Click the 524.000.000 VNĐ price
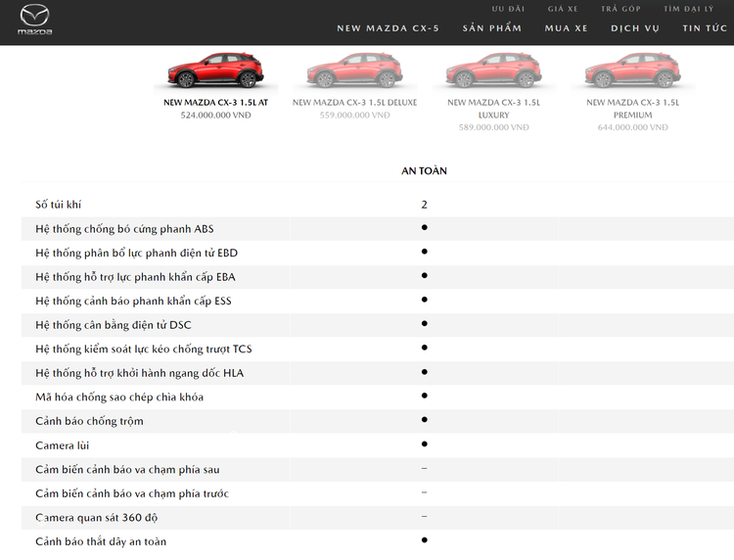 [x=216, y=116]
